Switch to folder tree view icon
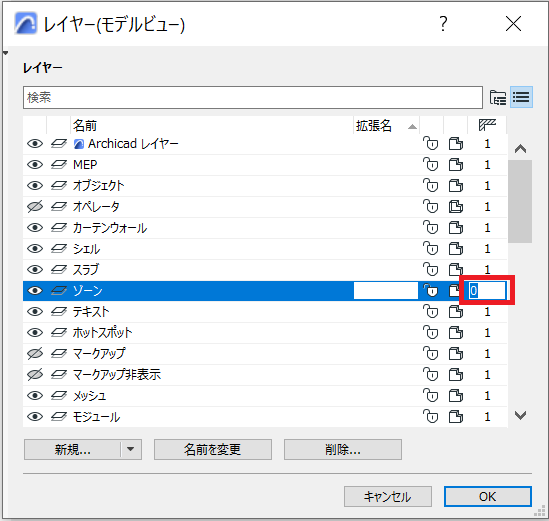This screenshot has width=549, height=521. [498, 97]
